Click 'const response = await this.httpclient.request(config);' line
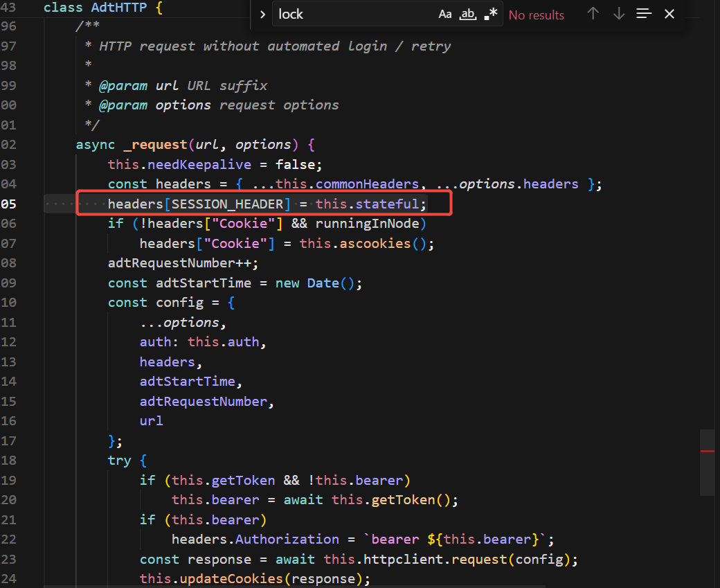This screenshot has height=588, width=720. coord(359,559)
